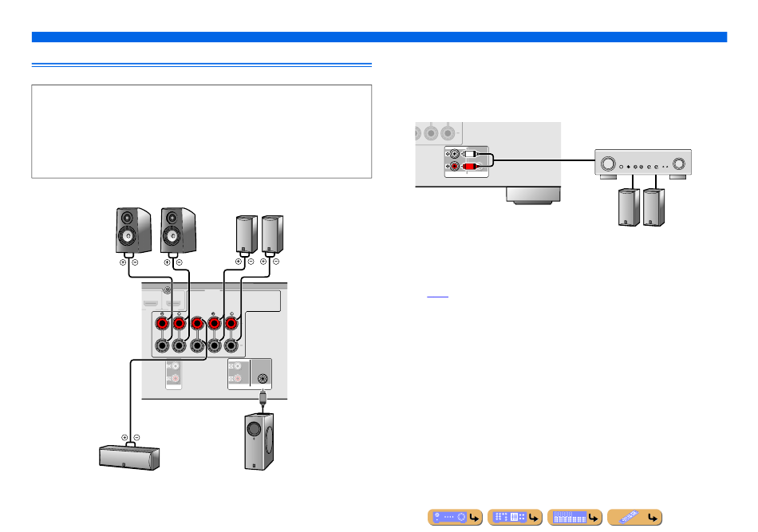The width and height of the screenshot is (758, 532).
Task: Open the front panel navigation button
Action: [x=456, y=518]
